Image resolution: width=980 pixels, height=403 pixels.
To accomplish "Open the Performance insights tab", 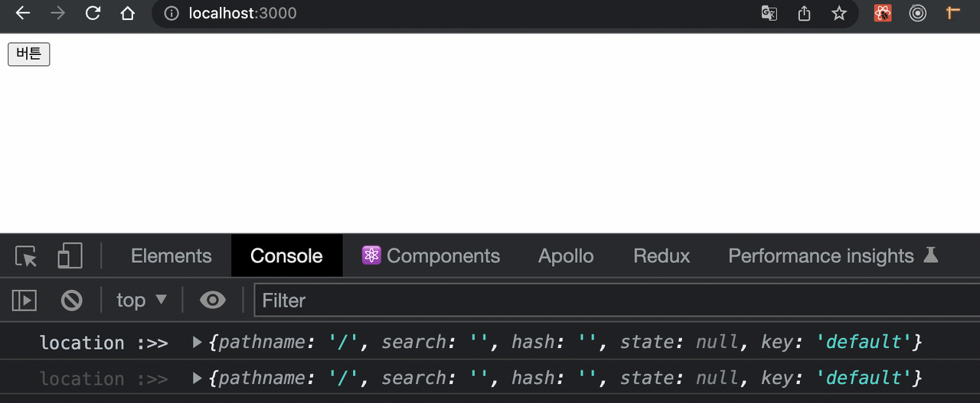I will pos(833,256).
